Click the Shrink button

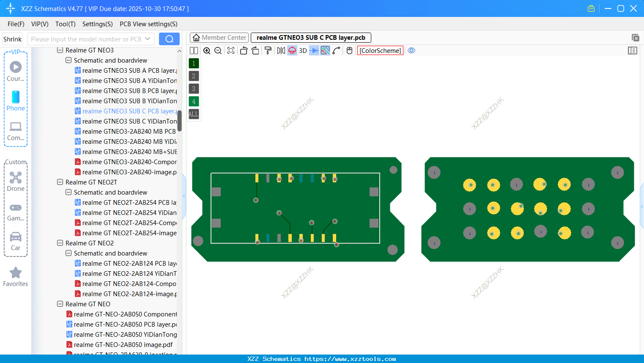tap(12, 38)
